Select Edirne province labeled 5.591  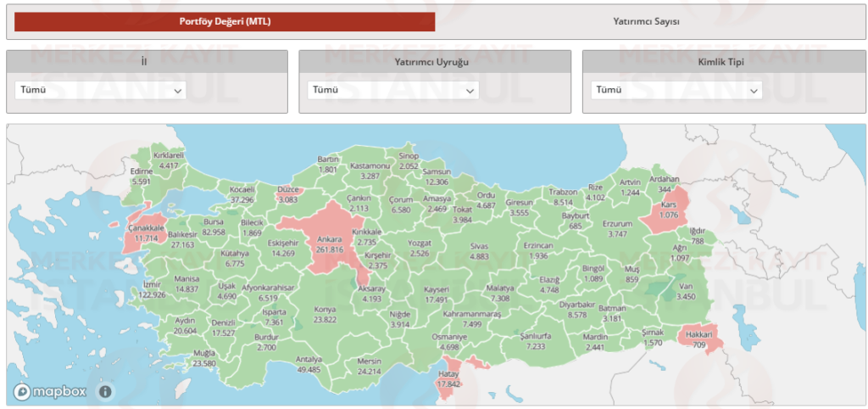tap(142, 176)
